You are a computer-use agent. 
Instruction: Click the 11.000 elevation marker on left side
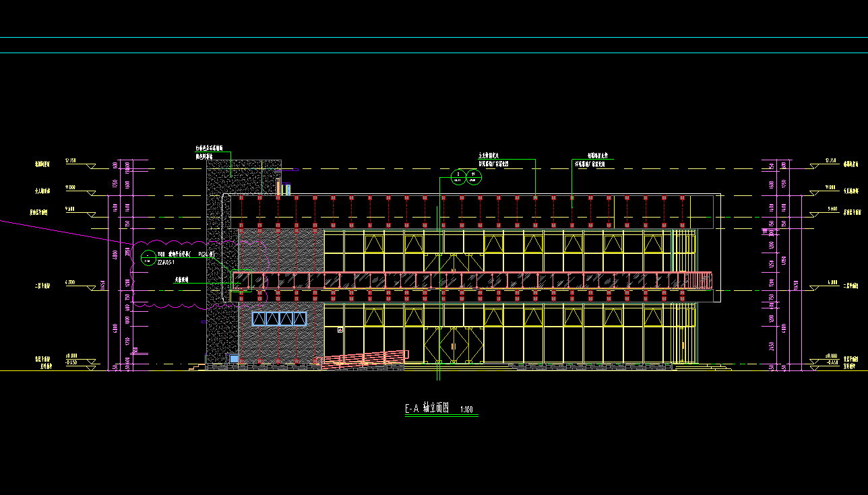point(70,187)
